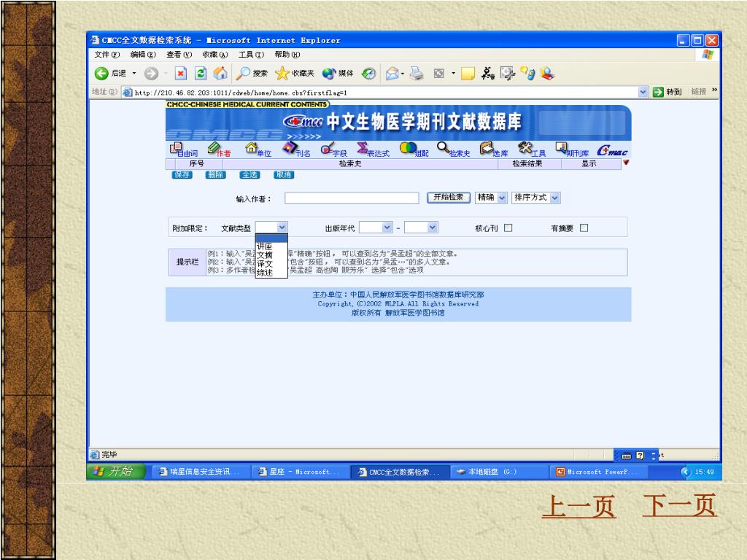The image size is (747, 560).
Task: Tick the 有摘要 has-abstract checkbox
Action: pos(584,227)
